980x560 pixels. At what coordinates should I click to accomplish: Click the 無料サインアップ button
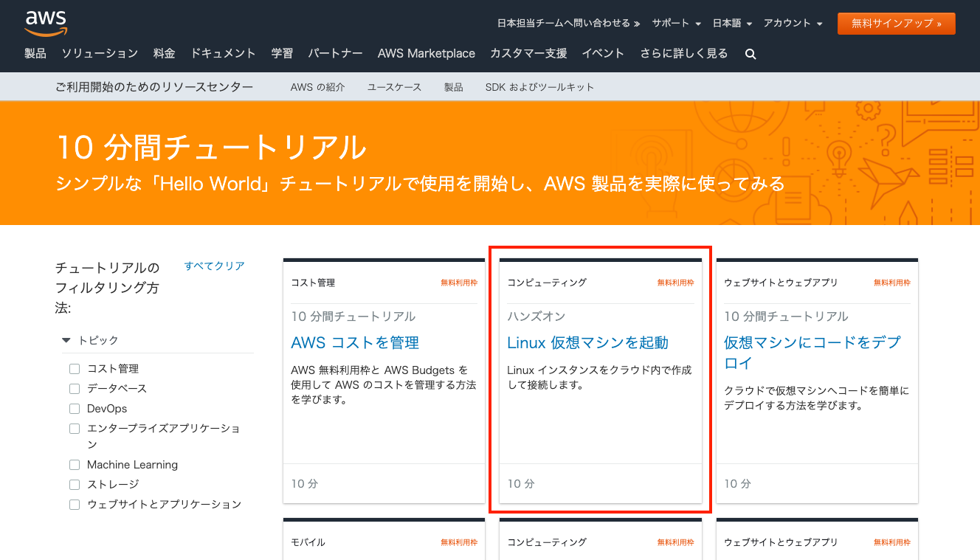(x=897, y=24)
